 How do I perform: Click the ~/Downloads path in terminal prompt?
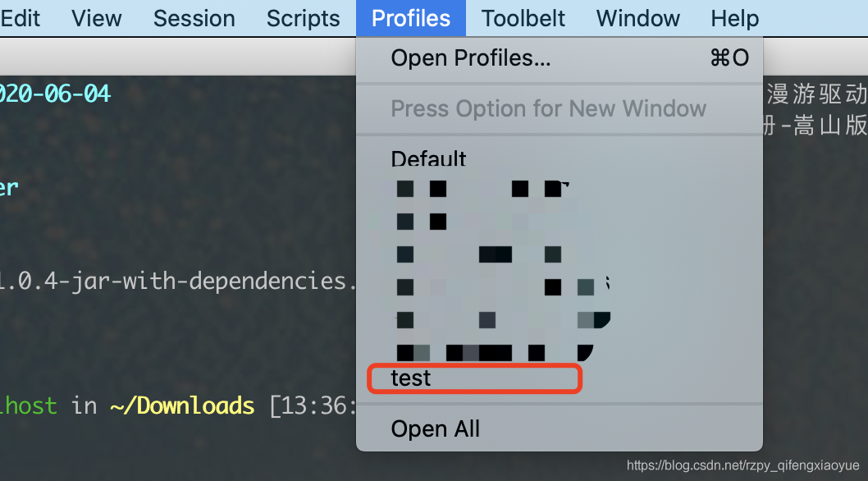click(182, 405)
